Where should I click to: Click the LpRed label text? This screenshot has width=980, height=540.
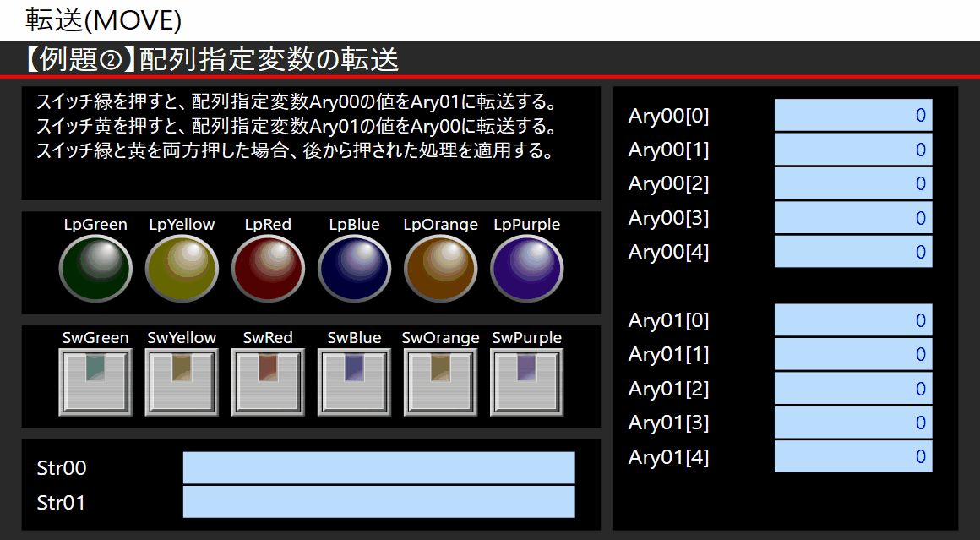(268, 225)
